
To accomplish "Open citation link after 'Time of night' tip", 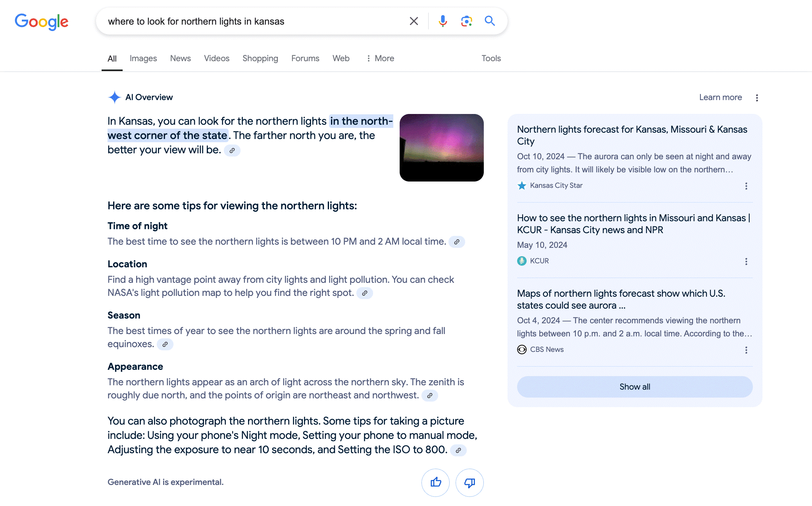I will [x=457, y=242].
